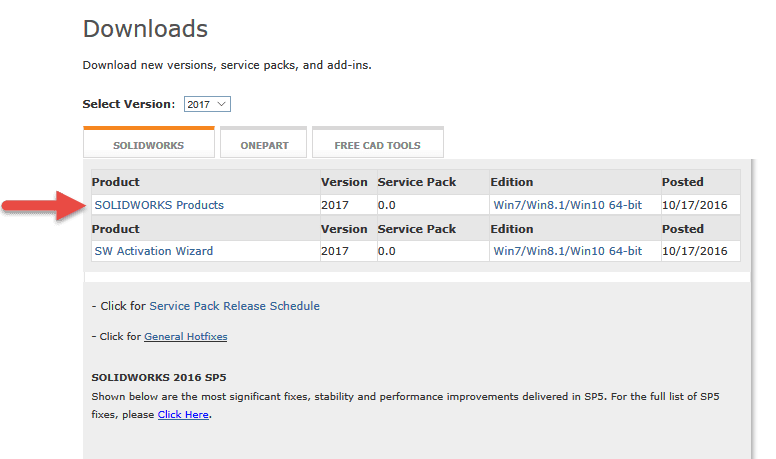
Task: Open the FREE CAD TOOLS tab
Action: click(378, 143)
